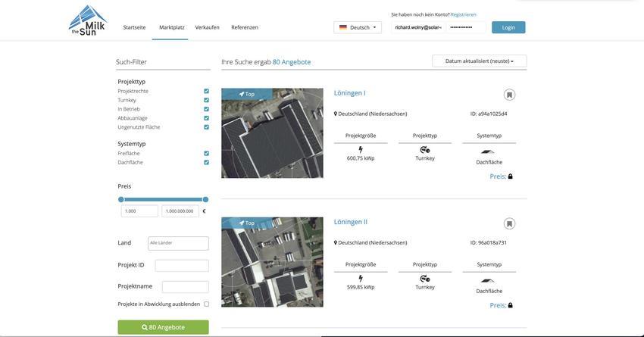Click the Milk the Sun logo
Viewport: 644px width, 337px height.
click(88, 20)
